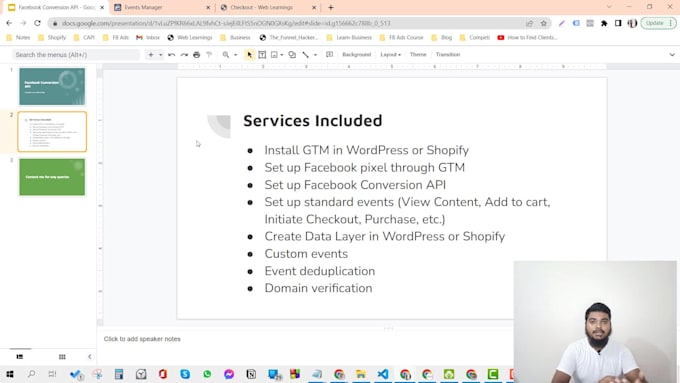Image resolution: width=680 pixels, height=383 pixels.
Task: Select slide 1 thumbnail
Action: point(52,86)
